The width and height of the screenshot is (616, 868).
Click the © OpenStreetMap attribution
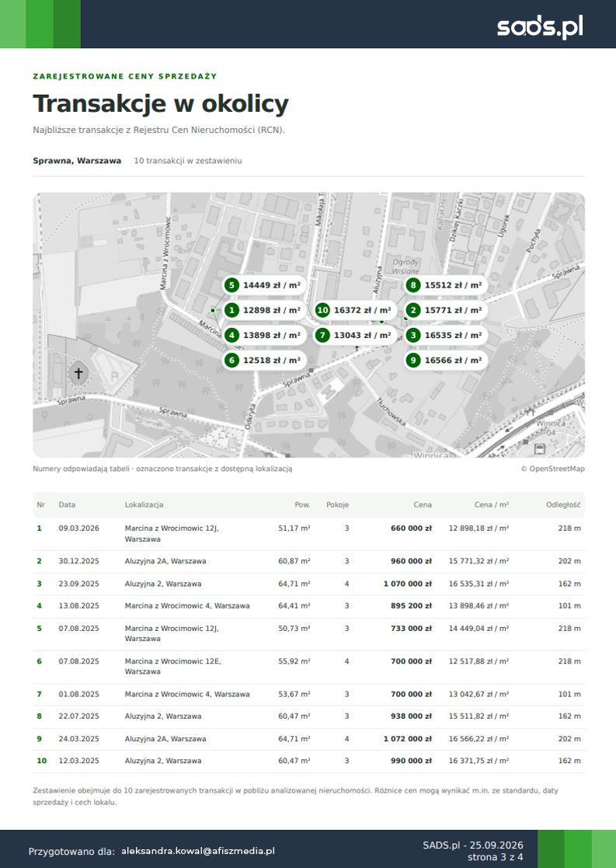(552, 469)
